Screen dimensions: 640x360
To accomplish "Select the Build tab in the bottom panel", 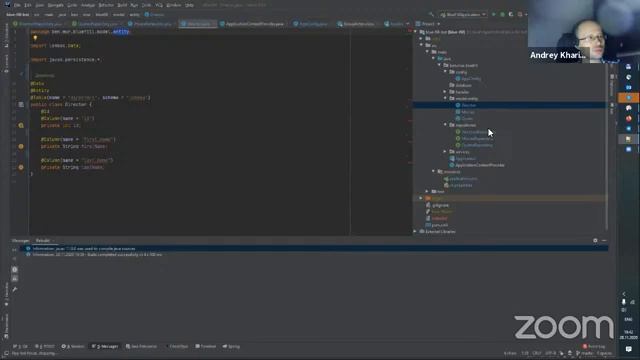I will tap(42, 240).
